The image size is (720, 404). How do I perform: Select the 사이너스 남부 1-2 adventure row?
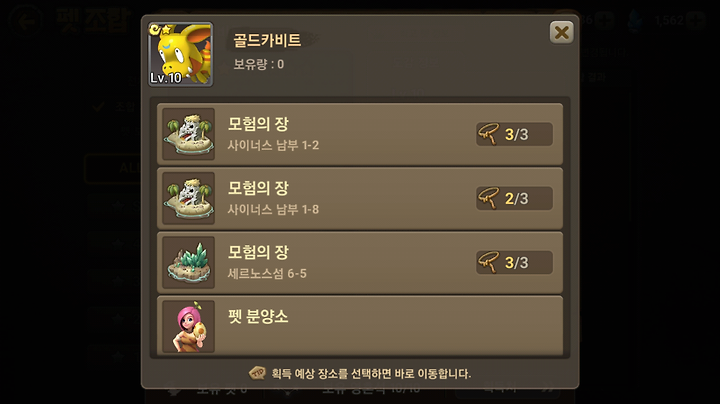[x=360, y=134]
